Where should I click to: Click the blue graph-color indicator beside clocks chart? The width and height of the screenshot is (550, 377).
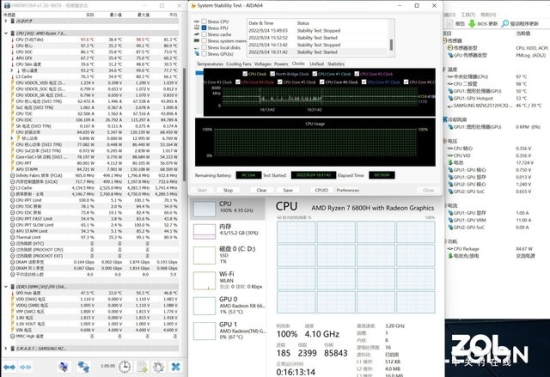[199, 73]
